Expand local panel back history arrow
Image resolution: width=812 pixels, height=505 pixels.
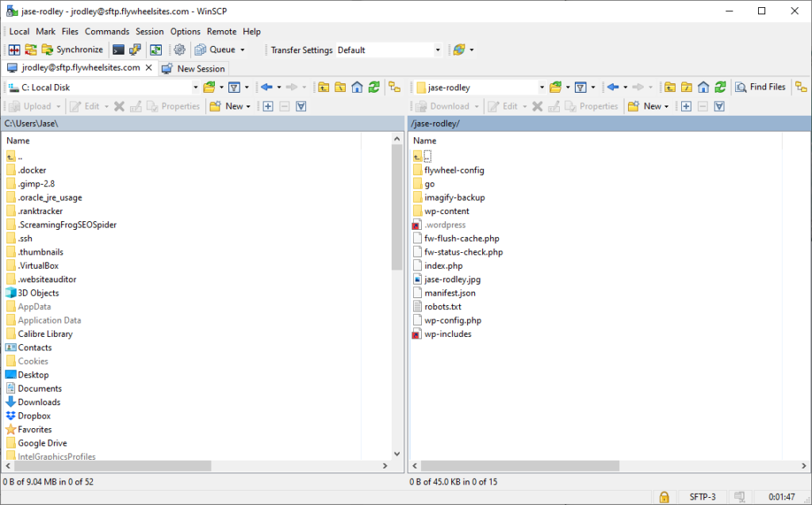279,87
